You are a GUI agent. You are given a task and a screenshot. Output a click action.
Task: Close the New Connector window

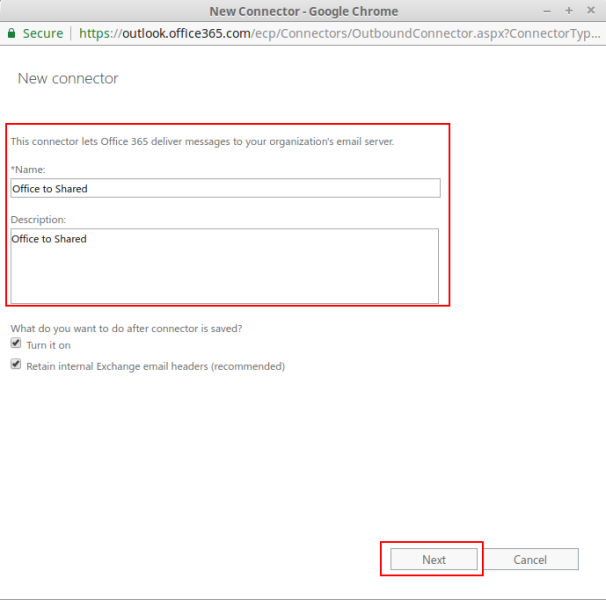coord(589,11)
